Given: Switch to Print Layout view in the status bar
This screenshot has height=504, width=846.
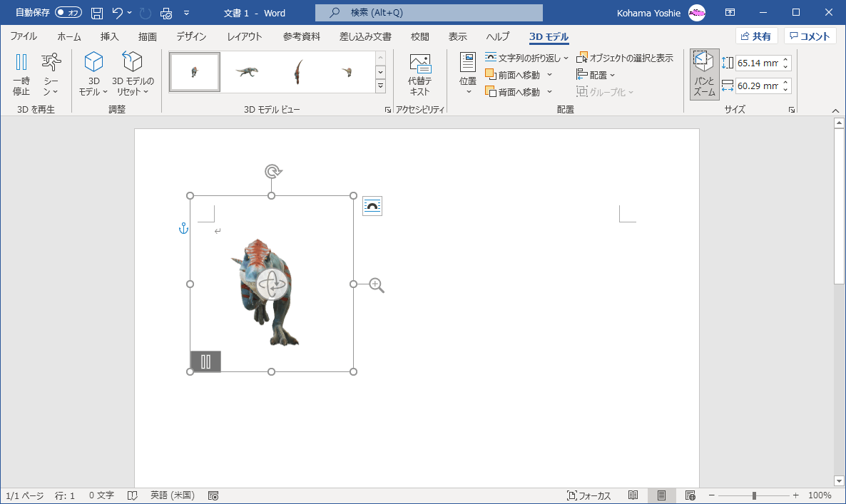Looking at the screenshot, I should 661,495.
